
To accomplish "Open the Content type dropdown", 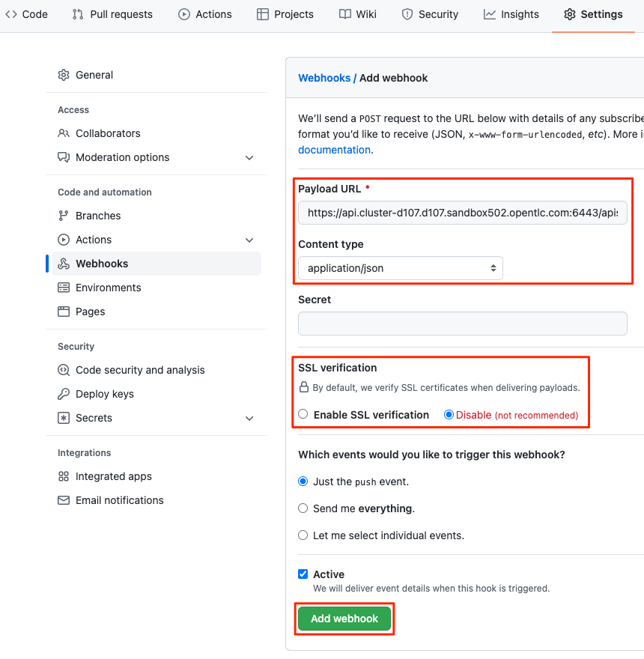I will point(400,268).
